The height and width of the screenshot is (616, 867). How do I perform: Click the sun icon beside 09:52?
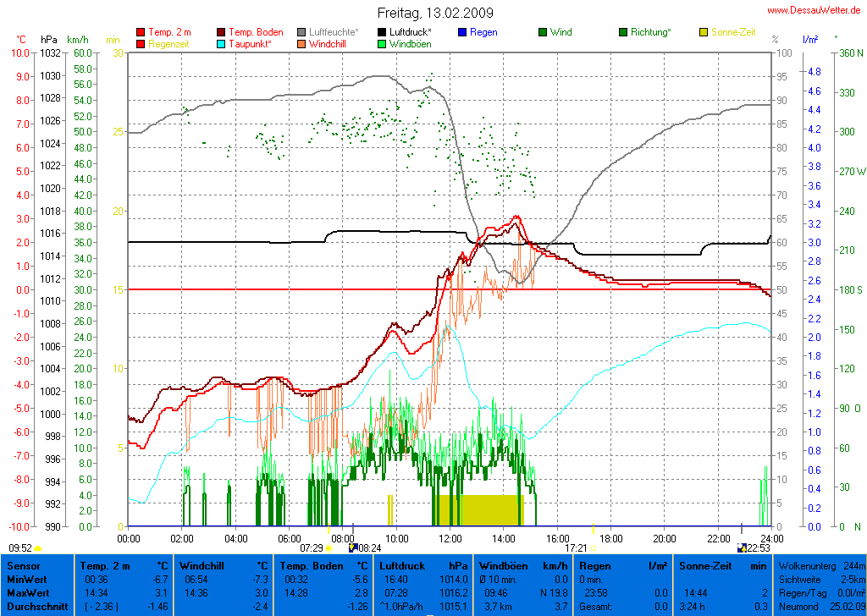pos(38,548)
